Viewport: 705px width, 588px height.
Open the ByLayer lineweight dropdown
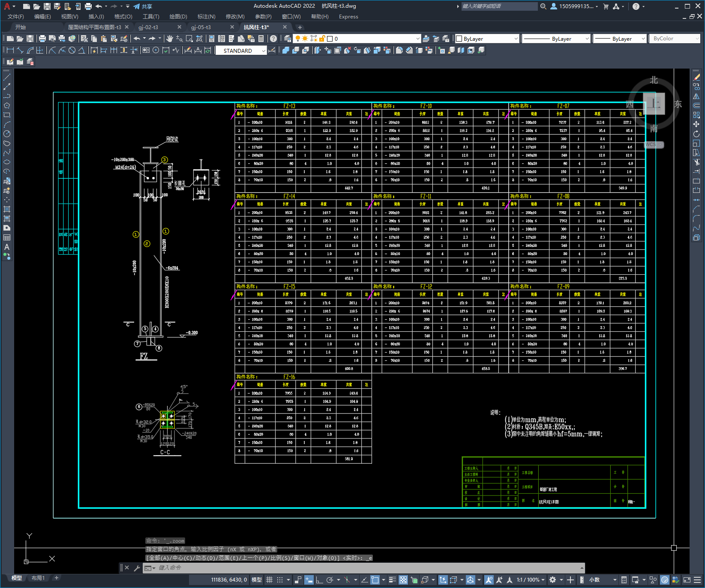click(620, 39)
